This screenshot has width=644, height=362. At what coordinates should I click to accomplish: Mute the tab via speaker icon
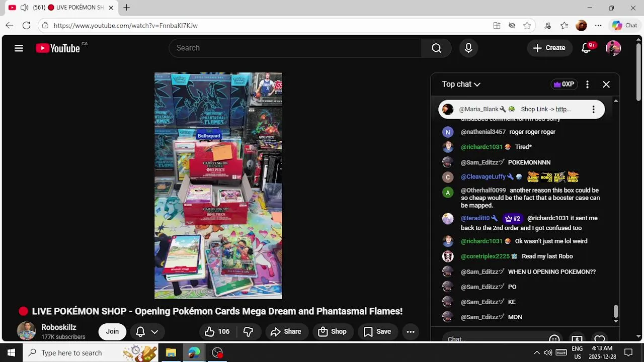coord(24,8)
